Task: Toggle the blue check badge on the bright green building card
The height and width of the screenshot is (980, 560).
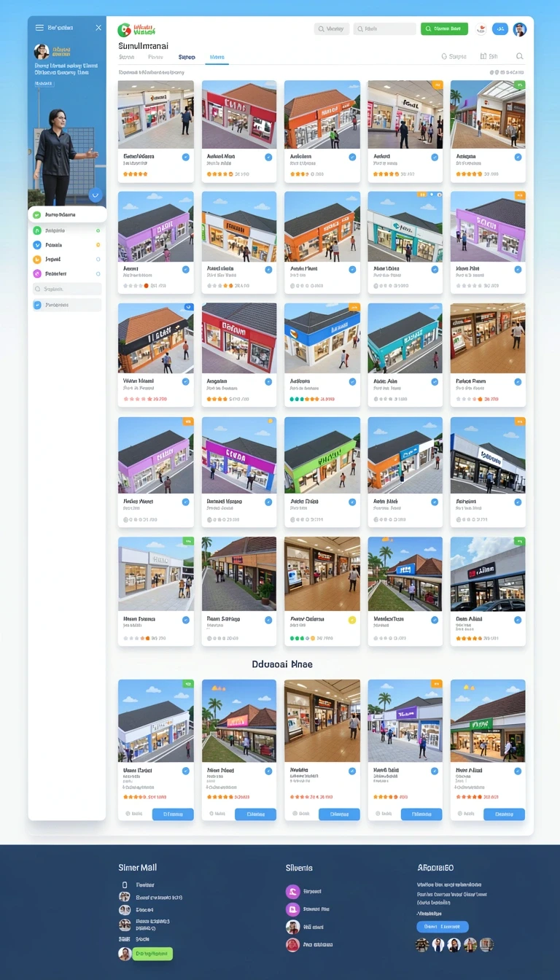Action: pos(351,502)
